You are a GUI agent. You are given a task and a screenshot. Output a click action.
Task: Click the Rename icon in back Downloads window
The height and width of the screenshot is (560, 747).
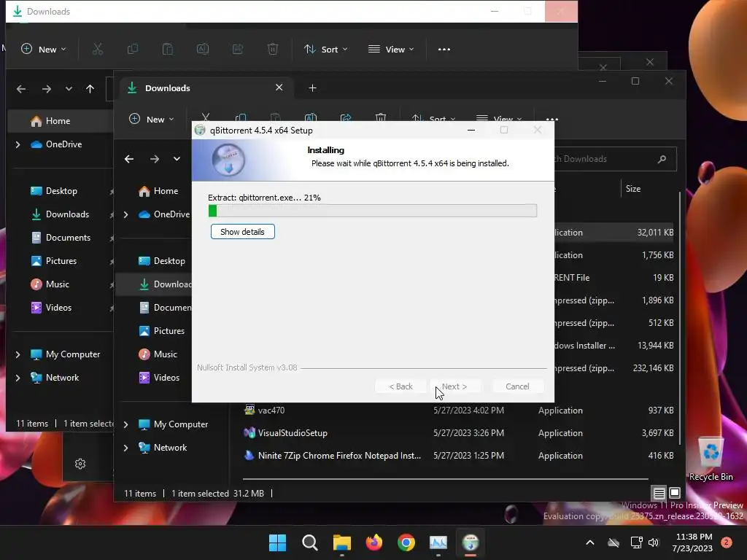click(x=203, y=49)
